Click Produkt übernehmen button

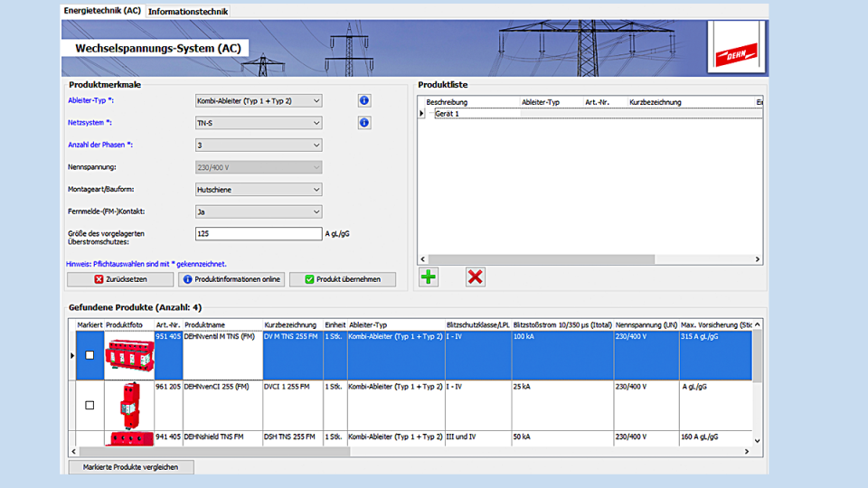(343, 279)
